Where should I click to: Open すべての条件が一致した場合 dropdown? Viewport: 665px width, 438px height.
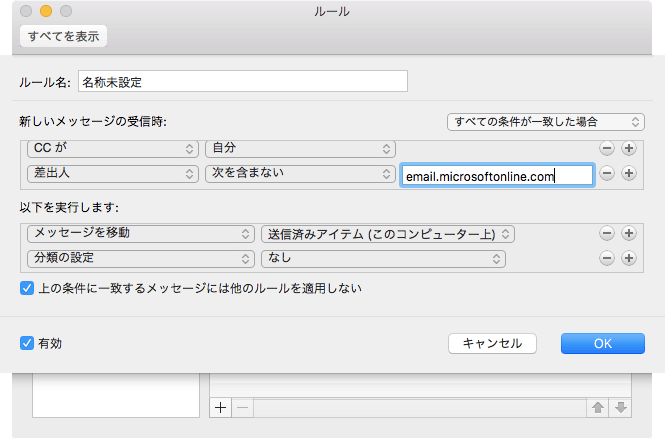[x=546, y=122]
